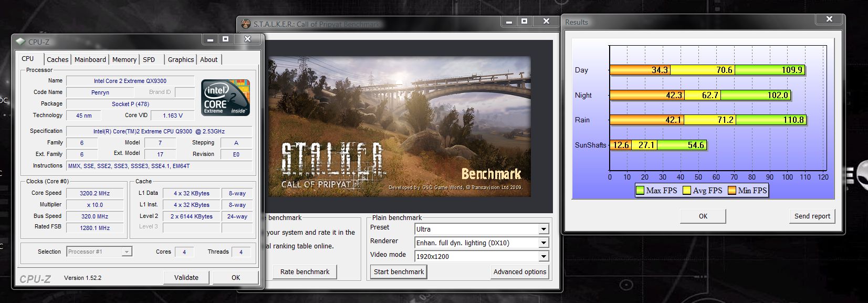Click the green Max FPS legend swatch

640,191
